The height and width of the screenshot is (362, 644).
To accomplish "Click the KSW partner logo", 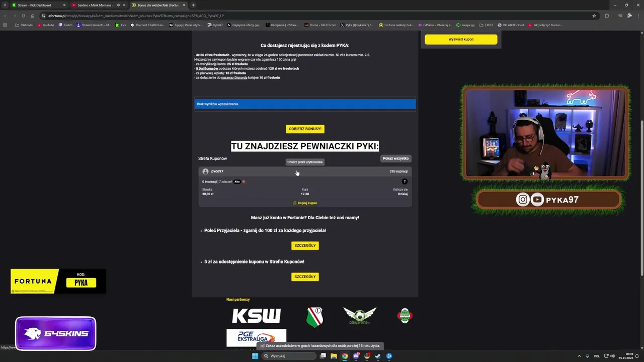I will (256, 316).
